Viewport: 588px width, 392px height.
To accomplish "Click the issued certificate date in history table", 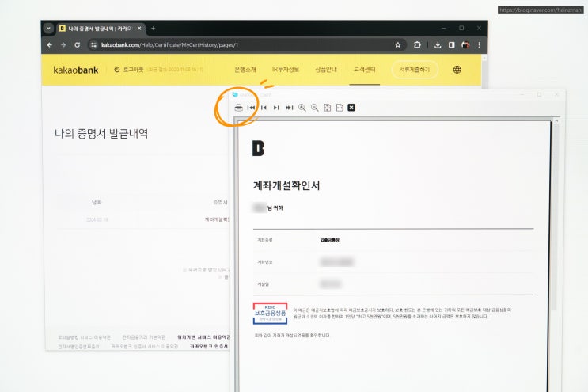I will coord(97,219).
